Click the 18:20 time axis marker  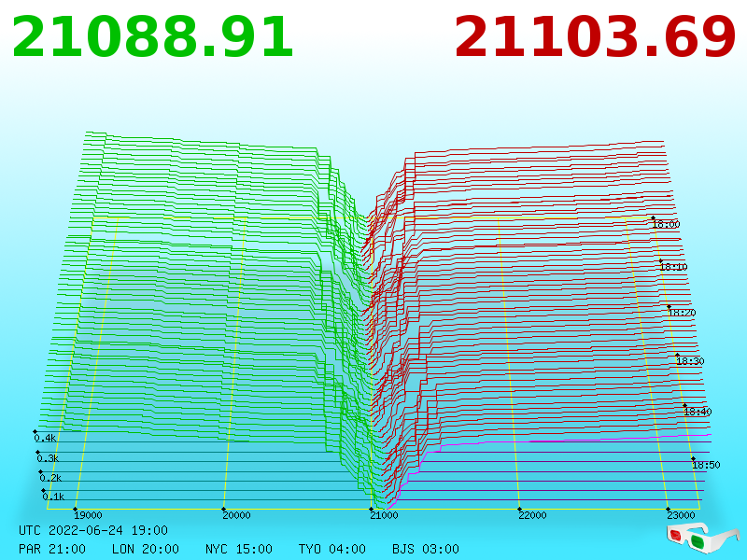(683, 313)
